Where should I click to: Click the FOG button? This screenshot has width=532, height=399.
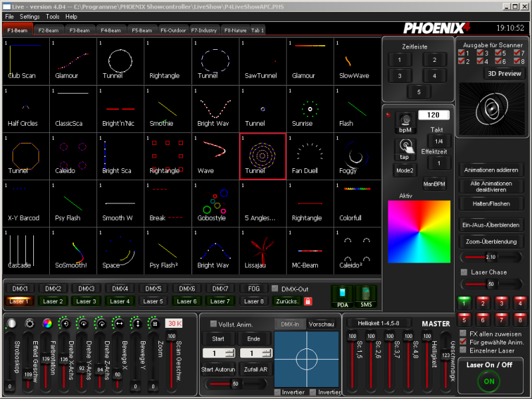click(253, 289)
